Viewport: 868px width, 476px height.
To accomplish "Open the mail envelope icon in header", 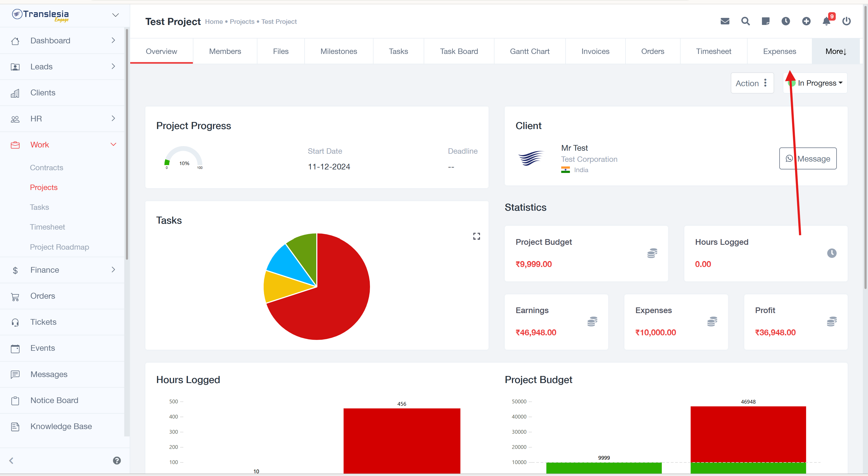I will click(725, 21).
